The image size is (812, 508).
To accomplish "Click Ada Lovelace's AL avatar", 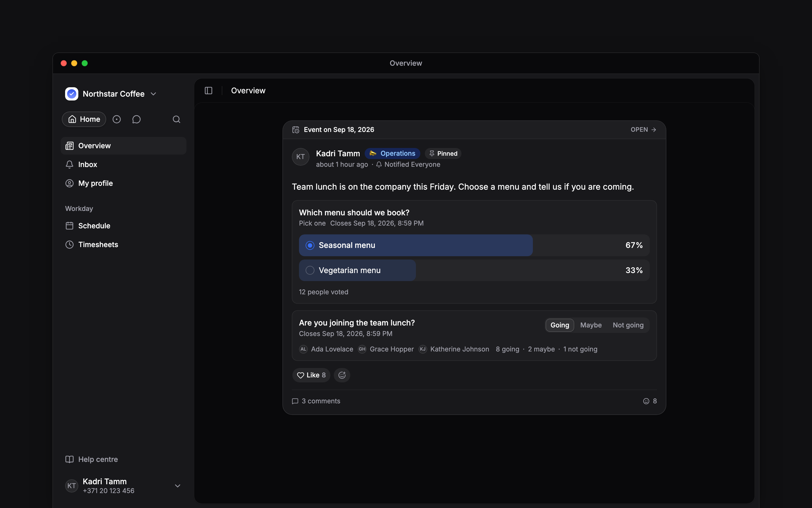I will tap(303, 349).
